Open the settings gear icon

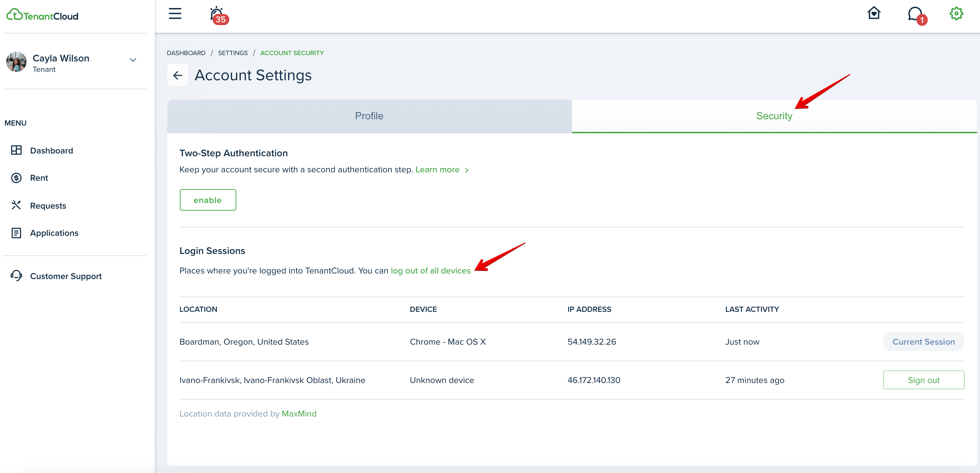click(x=956, y=14)
